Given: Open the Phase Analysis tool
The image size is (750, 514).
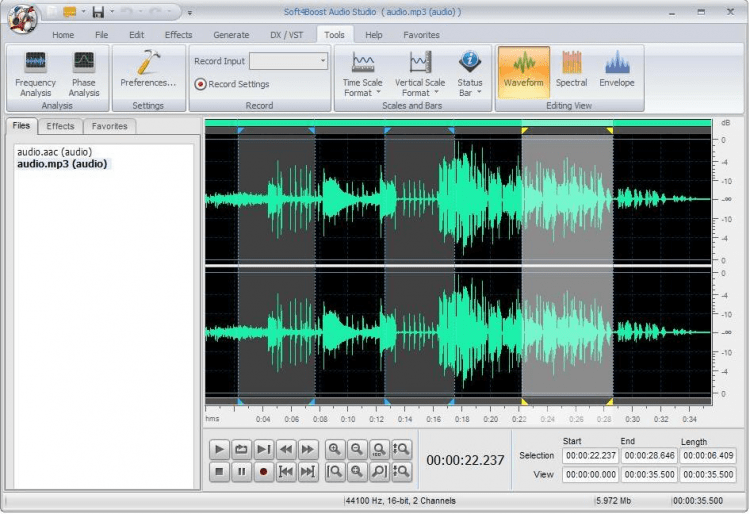Looking at the screenshot, I should [x=83, y=73].
